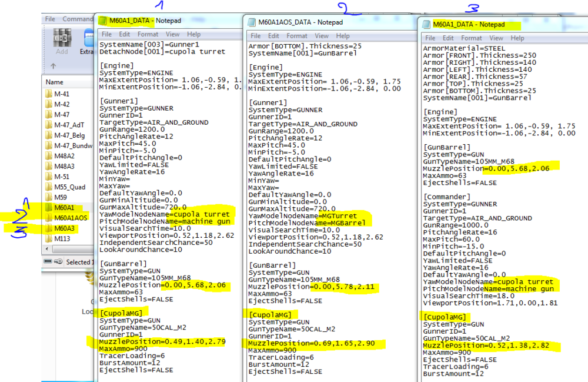Click the line "MuzzlePosition=0.52,1.38,2.82"
The height and width of the screenshot is (382, 588).
(486, 346)
